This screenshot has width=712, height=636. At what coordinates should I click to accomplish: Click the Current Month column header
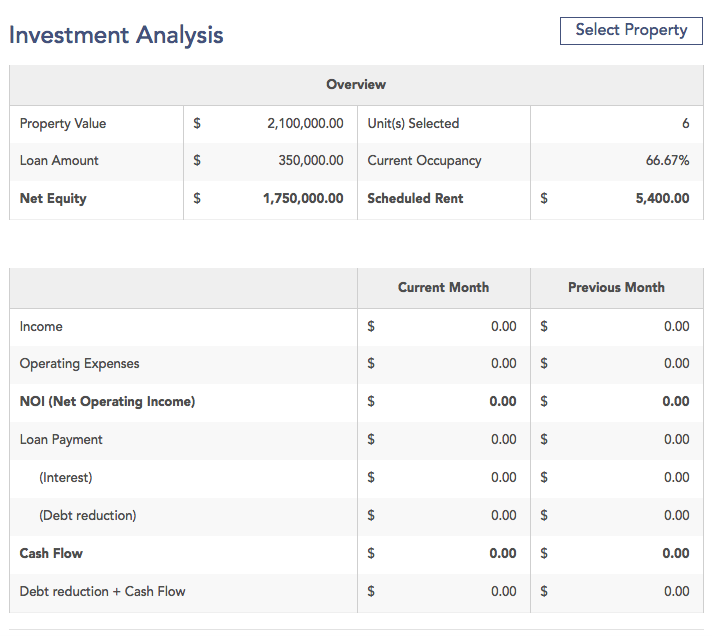click(x=443, y=288)
